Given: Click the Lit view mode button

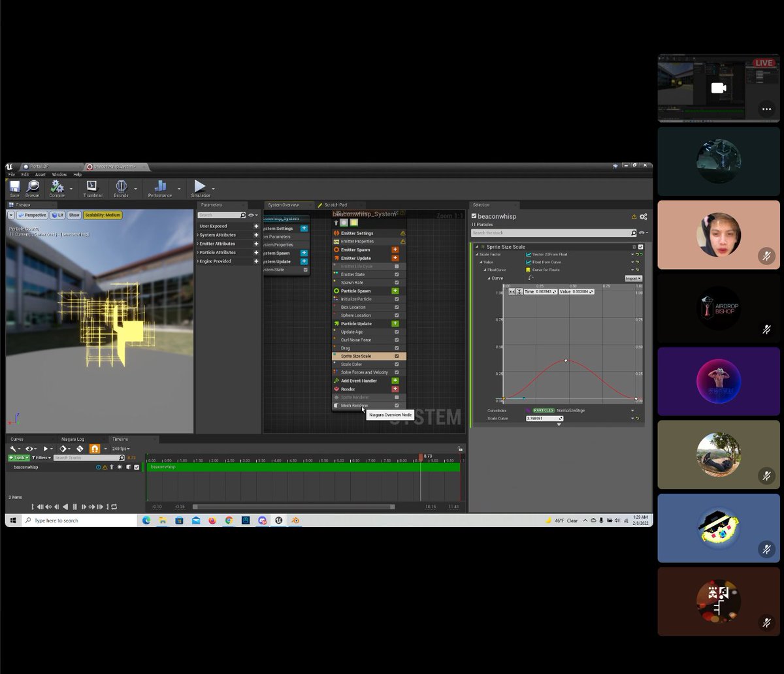Looking at the screenshot, I should click(x=58, y=215).
